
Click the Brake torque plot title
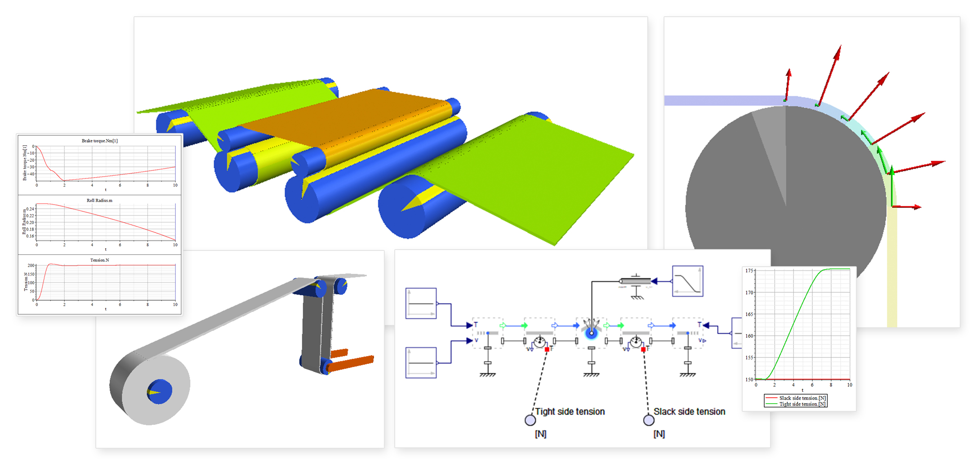pos(99,141)
